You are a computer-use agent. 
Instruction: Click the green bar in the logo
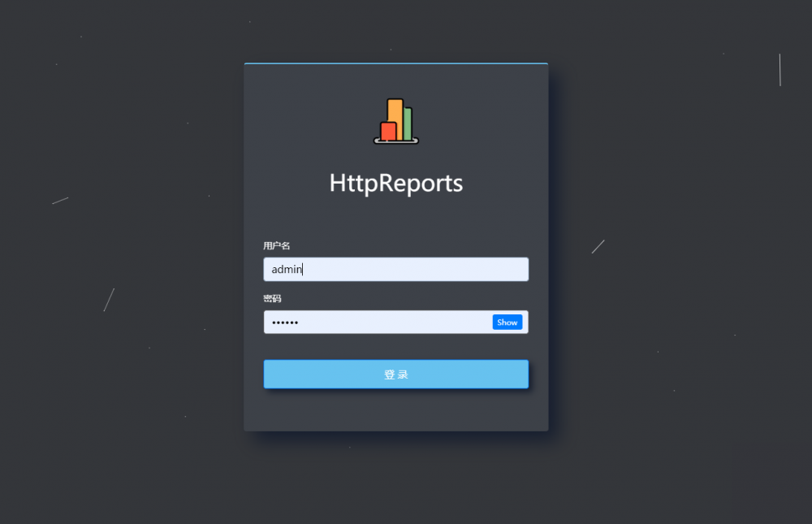click(x=408, y=124)
